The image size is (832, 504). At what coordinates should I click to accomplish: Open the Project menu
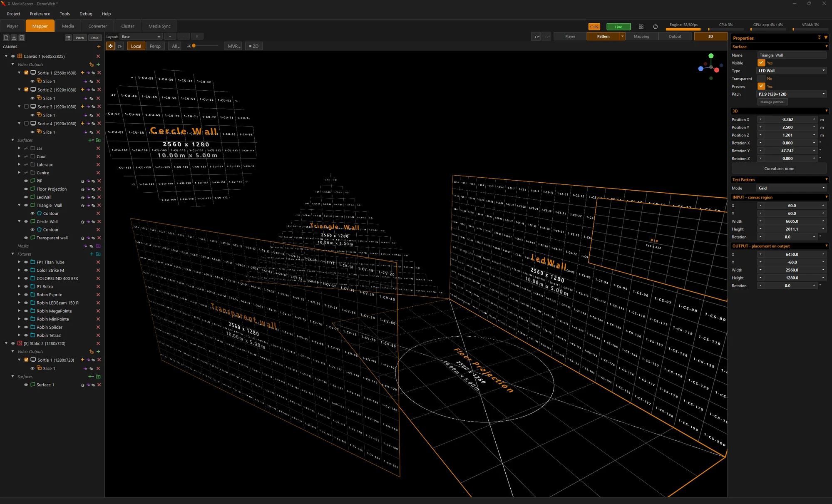(13, 14)
